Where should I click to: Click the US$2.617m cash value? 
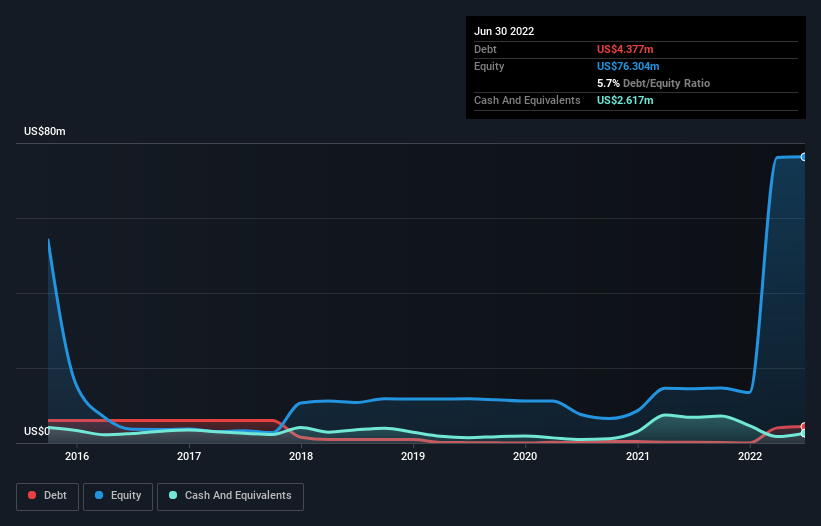[625, 100]
